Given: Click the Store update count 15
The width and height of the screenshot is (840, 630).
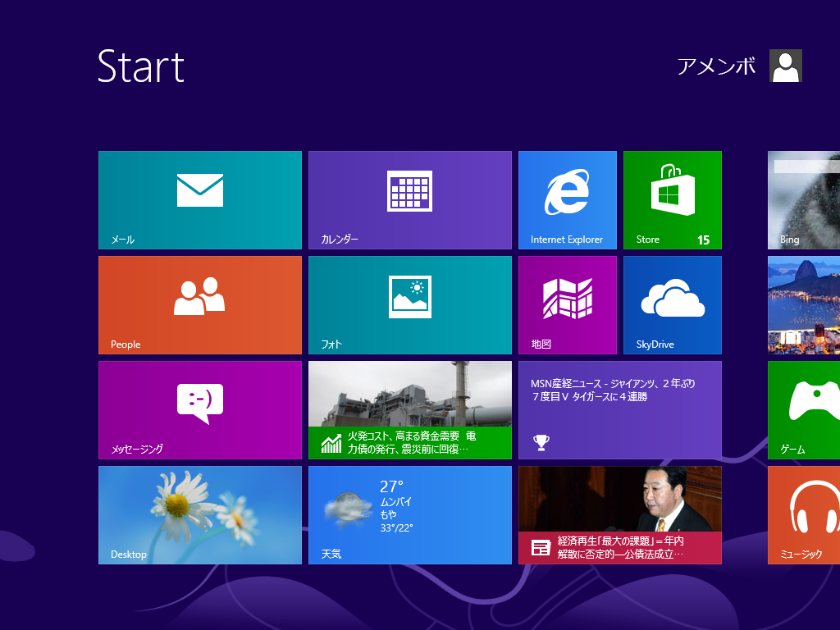Looking at the screenshot, I should pos(703,240).
